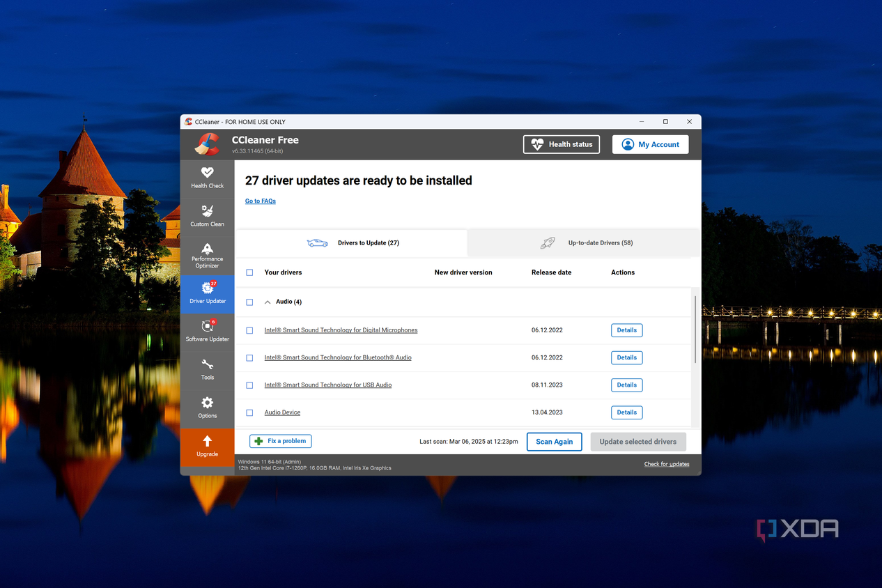
Task: Click the CCleaner Free title text
Action: pyautogui.click(x=265, y=140)
